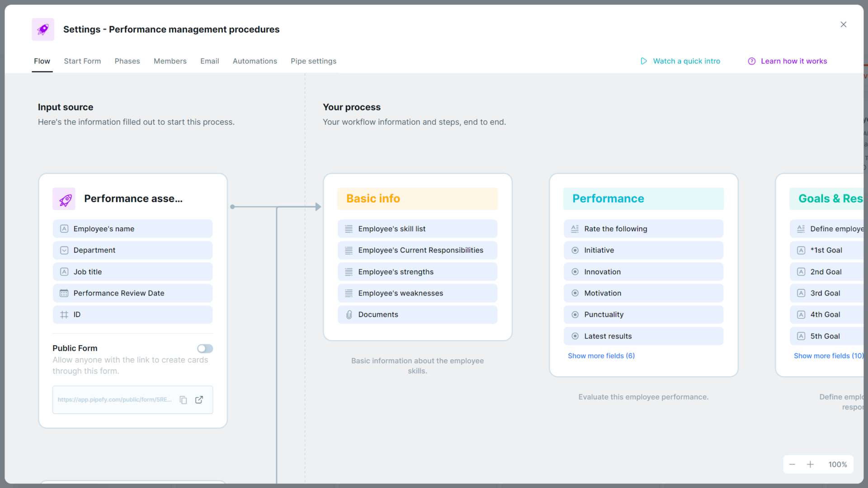Viewport: 868px width, 488px height.
Task: Click the list icon on Employee's skill list
Action: coord(348,229)
